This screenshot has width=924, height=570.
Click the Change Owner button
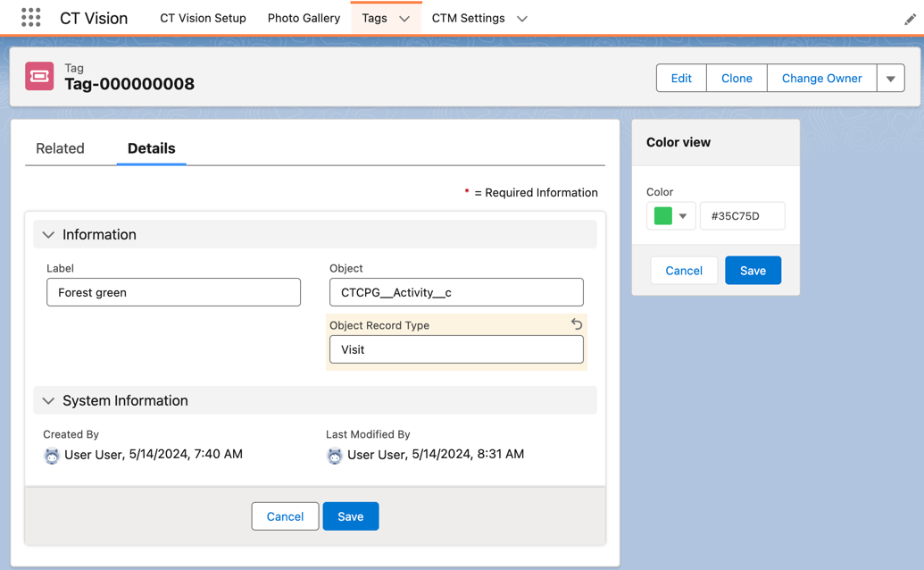point(821,79)
